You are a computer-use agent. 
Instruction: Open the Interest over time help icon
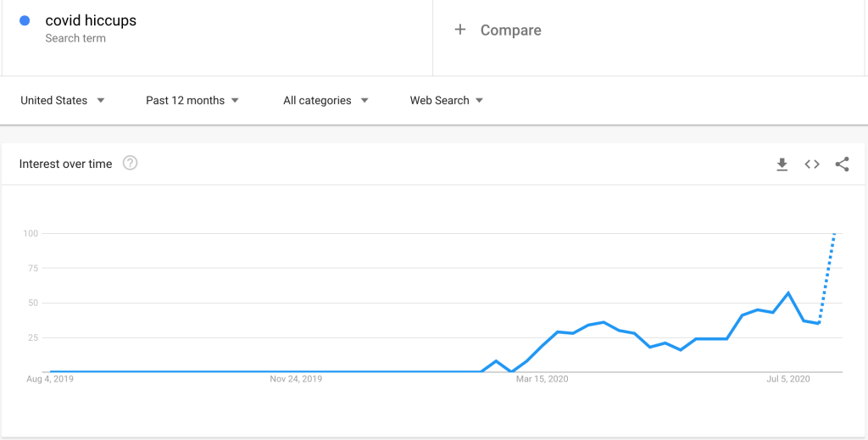(x=130, y=164)
